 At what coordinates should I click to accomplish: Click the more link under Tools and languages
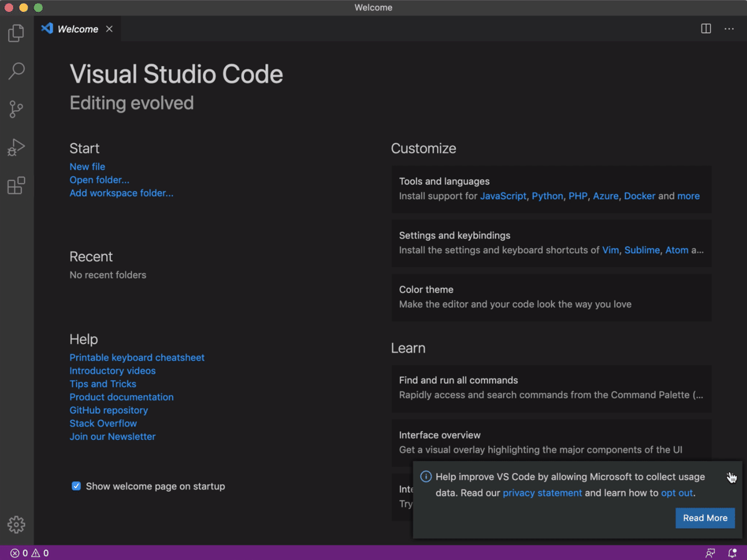[x=688, y=196]
